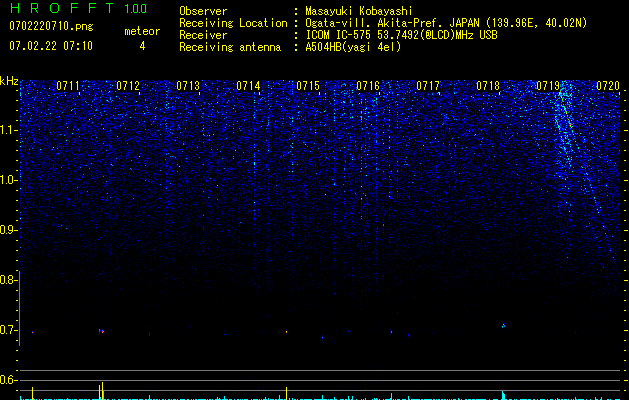The height and width of the screenshot is (400, 629).
Task: Click the 0720 time marker
Action: click(608, 86)
